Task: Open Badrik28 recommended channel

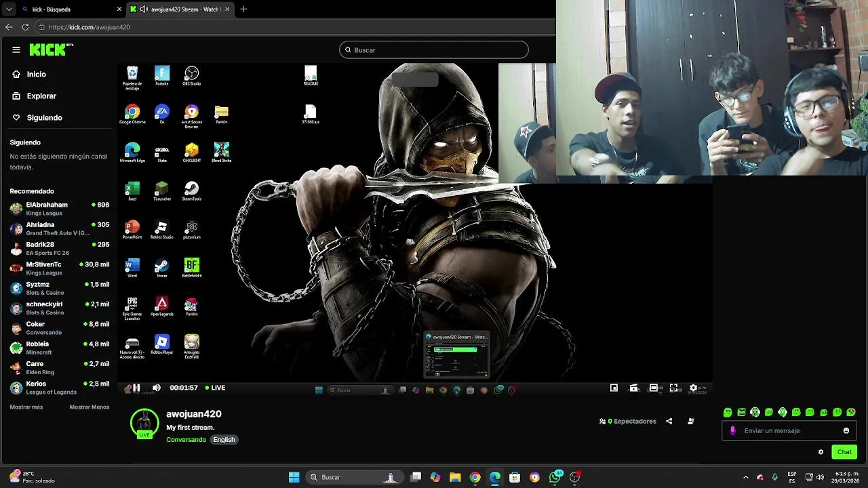Action: pos(60,248)
